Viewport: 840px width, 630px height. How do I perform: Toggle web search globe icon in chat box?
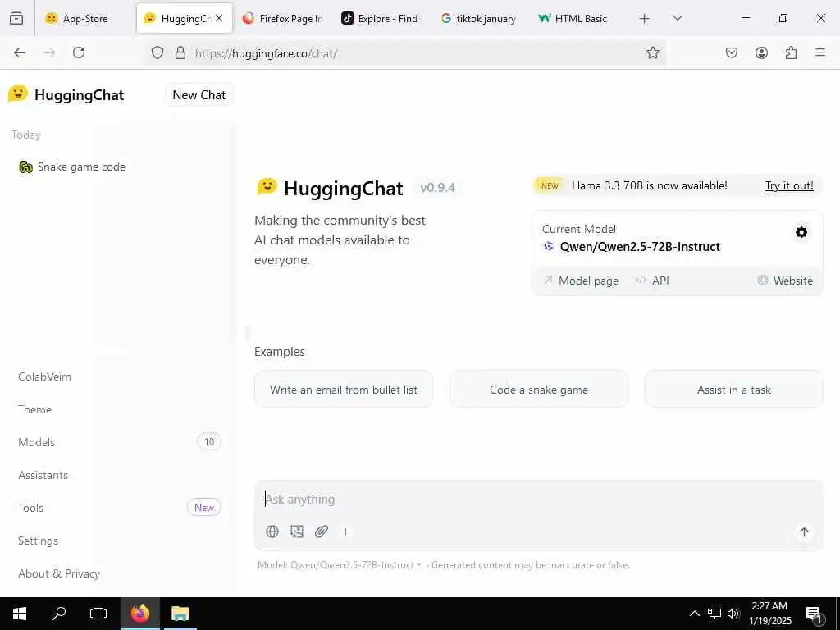pyautogui.click(x=272, y=532)
